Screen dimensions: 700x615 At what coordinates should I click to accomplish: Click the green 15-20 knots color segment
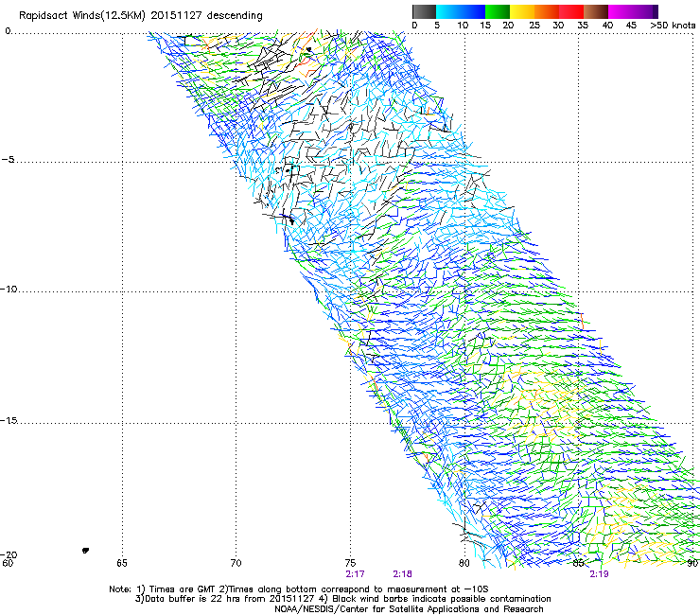pos(498,11)
